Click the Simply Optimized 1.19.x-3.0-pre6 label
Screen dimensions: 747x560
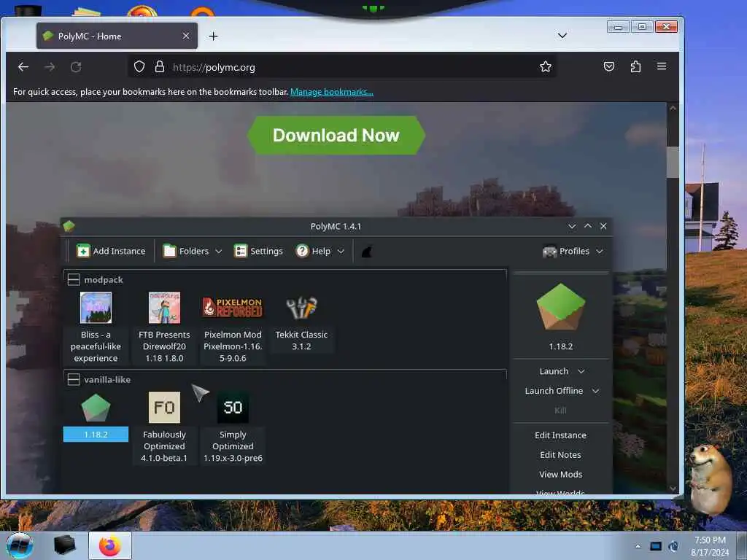click(233, 446)
